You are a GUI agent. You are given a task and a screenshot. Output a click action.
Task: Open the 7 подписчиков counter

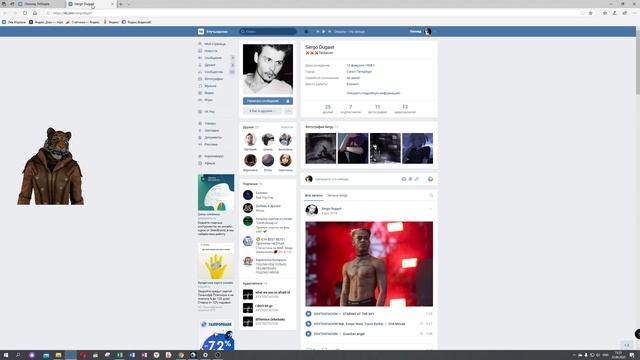tap(351, 109)
